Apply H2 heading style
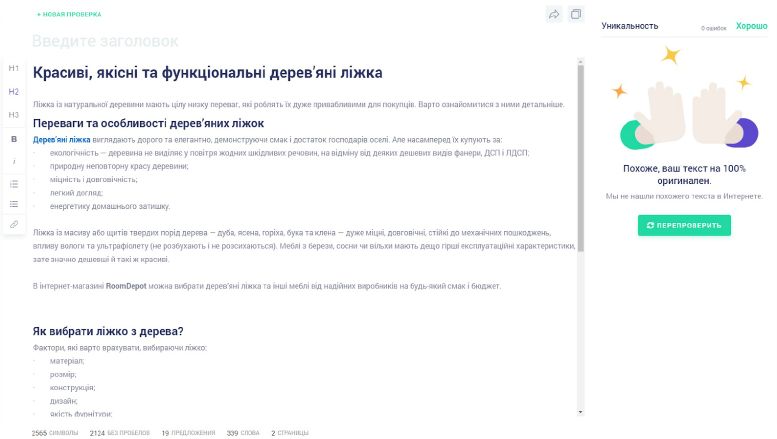Screen dimensions: 777x439 [x=14, y=91]
